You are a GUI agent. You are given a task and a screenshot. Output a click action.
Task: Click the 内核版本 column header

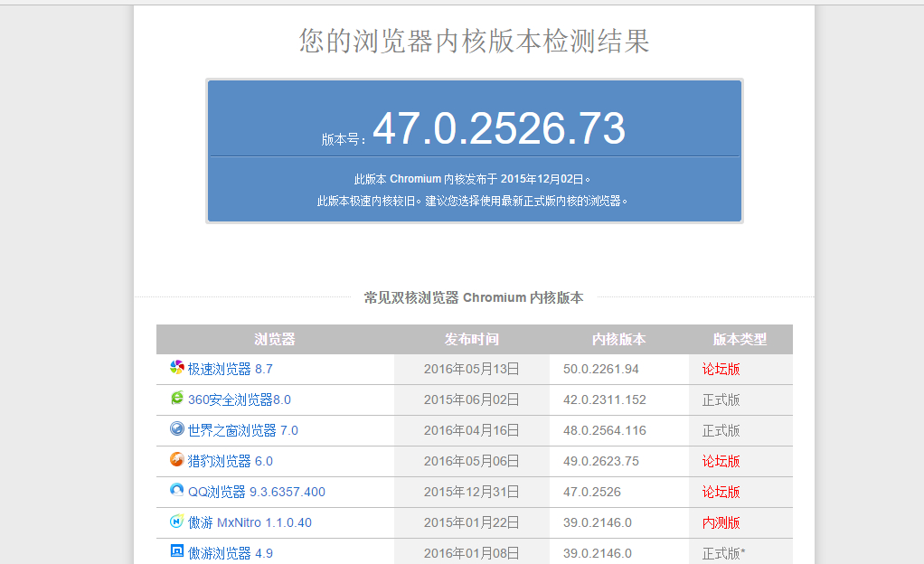pyautogui.click(x=618, y=340)
